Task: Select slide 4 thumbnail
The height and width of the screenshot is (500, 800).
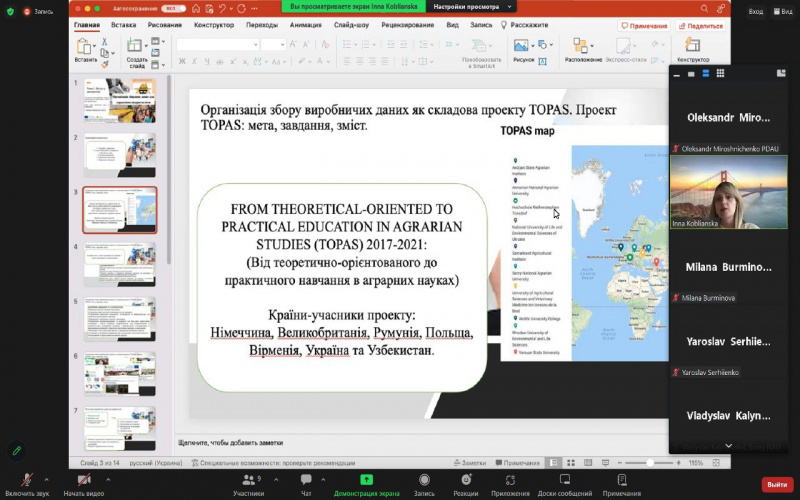Action: point(120,264)
